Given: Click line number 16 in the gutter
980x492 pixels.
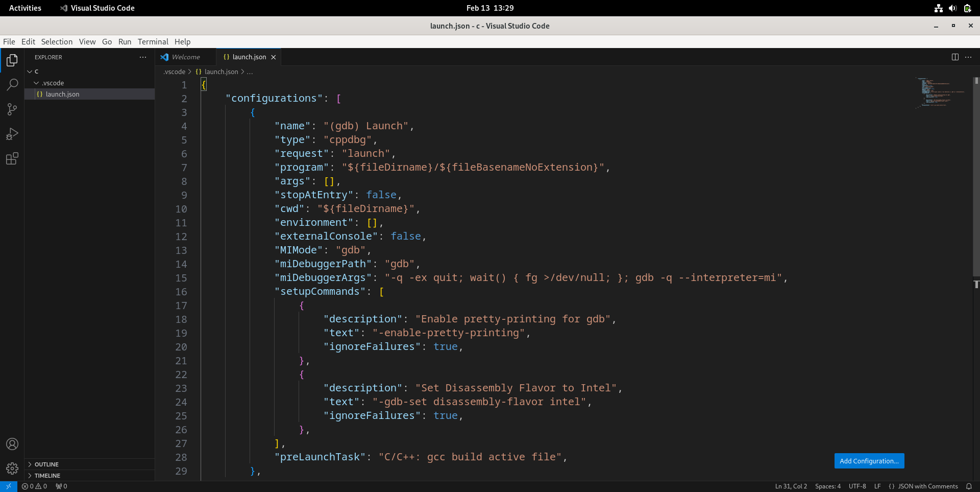Looking at the screenshot, I should (181, 292).
